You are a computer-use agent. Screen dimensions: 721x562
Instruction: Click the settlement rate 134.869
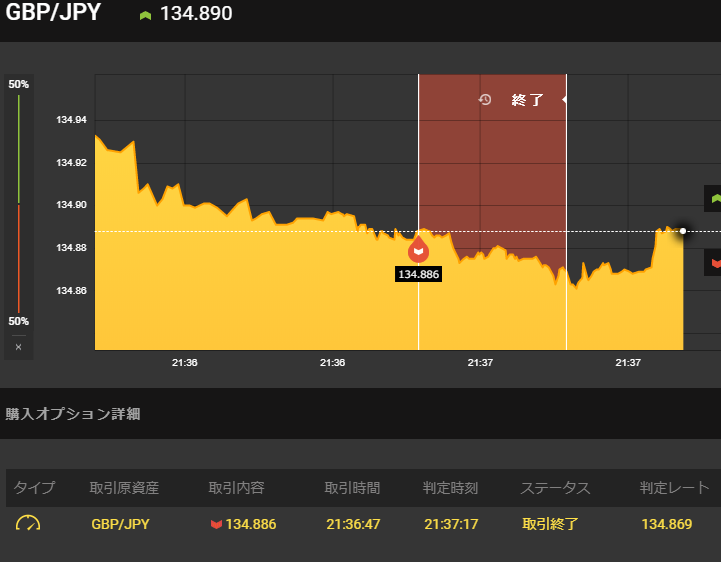point(667,524)
